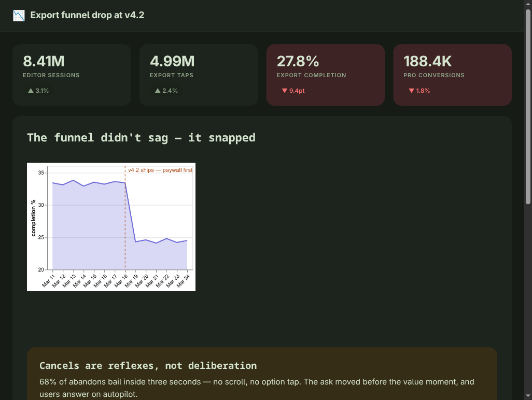Image resolution: width=532 pixels, height=400 pixels.
Task: Click heading 'The funnel didn't sag — it snapped'
Action: 141,138
